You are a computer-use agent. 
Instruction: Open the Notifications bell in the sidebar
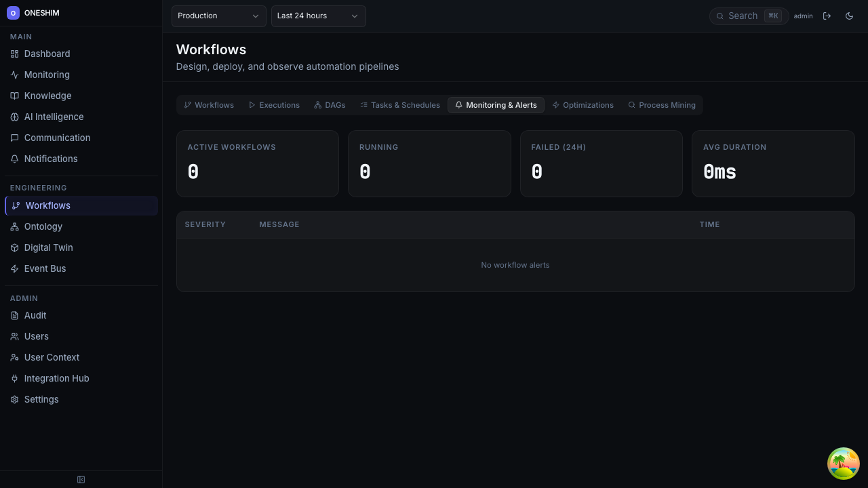tap(50, 159)
